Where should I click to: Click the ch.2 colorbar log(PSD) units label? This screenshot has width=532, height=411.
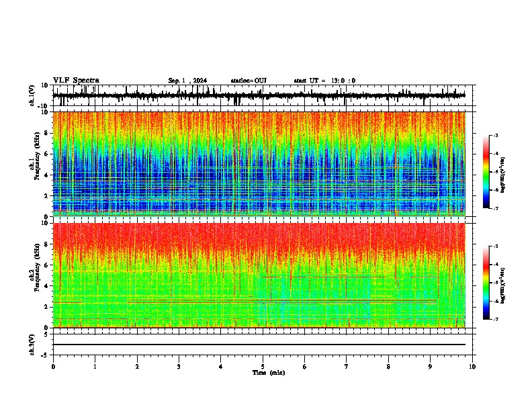[503, 285]
